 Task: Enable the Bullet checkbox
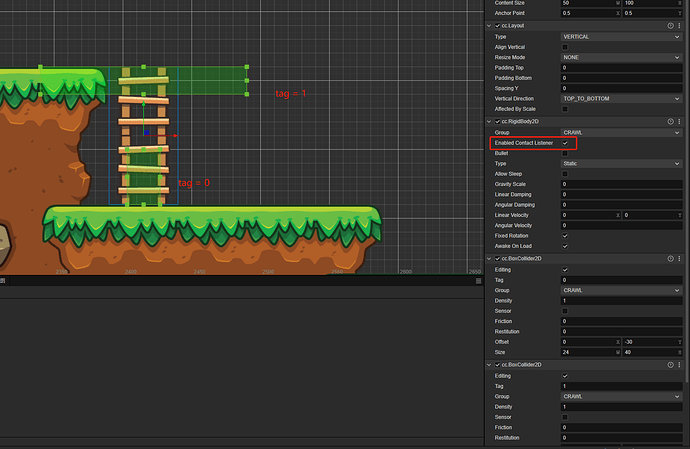coord(565,153)
